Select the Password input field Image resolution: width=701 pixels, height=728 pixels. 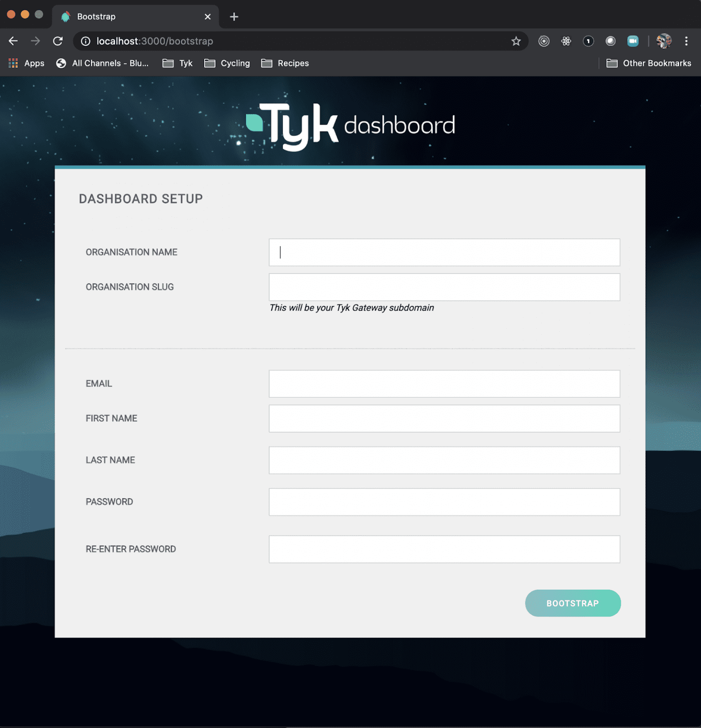pos(444,501)
